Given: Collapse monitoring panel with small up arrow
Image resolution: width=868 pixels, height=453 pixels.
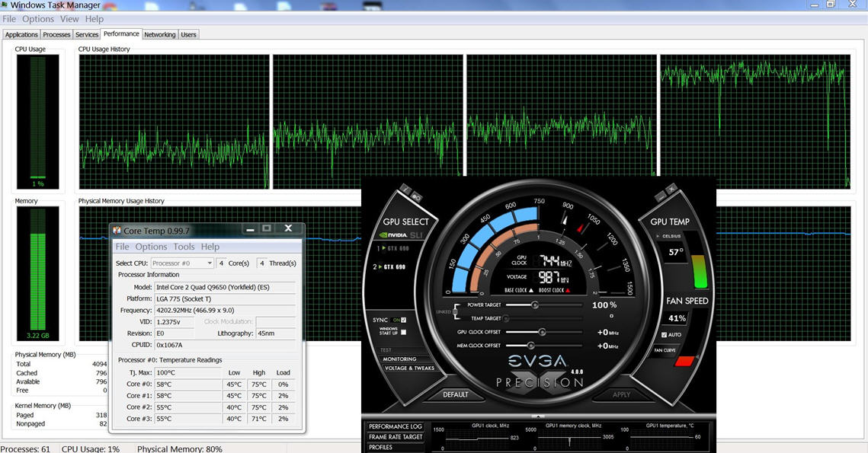Looking at the screenshot, I should pyautogui.click(x=538, y=416).
